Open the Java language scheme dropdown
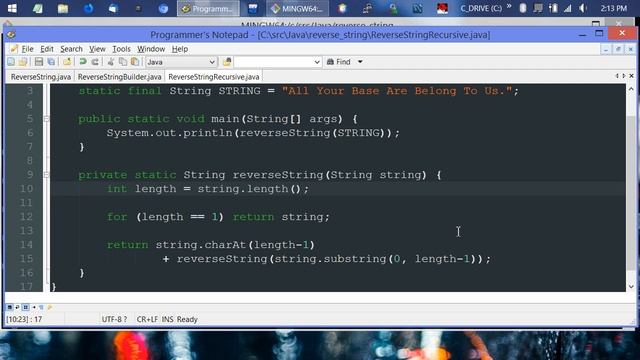This screenshot has height=360, width=640. tap(181, 62)
